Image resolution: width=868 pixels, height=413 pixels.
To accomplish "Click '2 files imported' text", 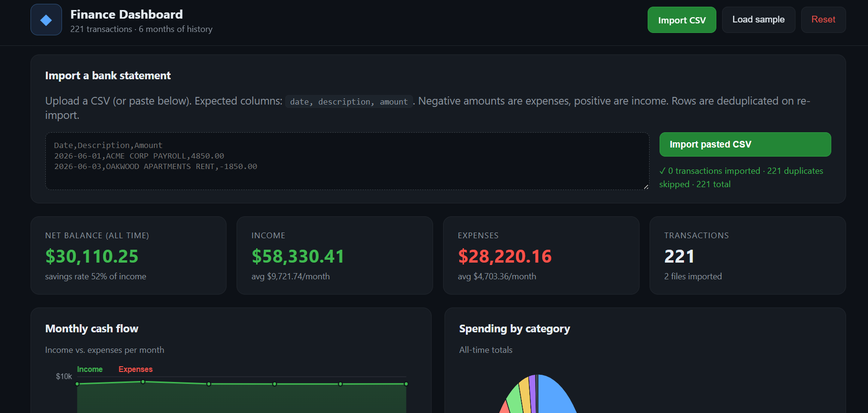I will [693, 276].
